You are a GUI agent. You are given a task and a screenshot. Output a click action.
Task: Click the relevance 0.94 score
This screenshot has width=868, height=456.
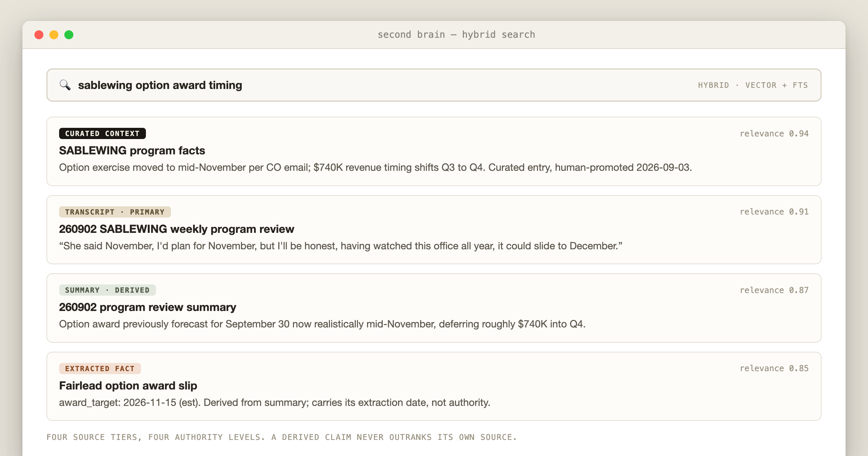pyautogui.click(x=774, y=133)
